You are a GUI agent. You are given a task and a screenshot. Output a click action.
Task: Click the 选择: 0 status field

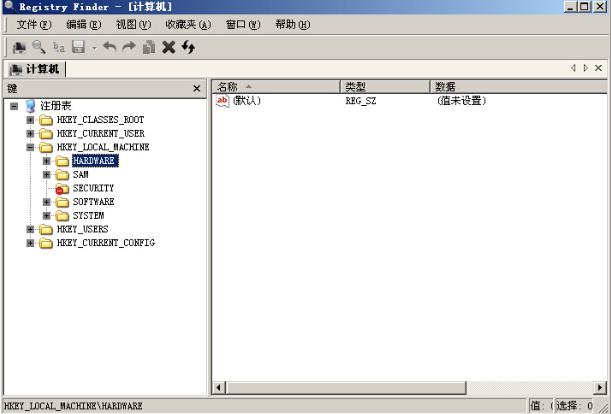[x=574, y=405]
